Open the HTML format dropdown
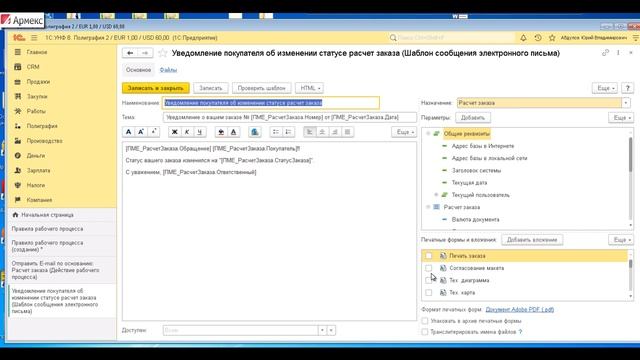This screenshot has width=640, height=360. pos(310,88)
